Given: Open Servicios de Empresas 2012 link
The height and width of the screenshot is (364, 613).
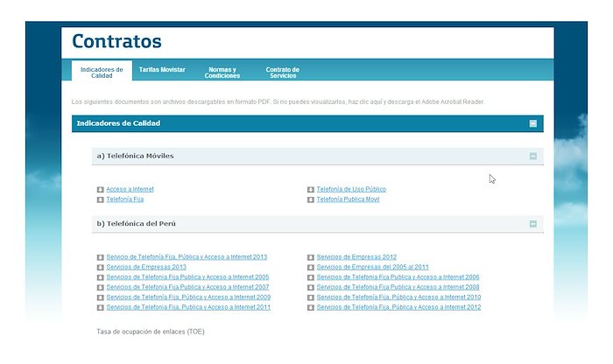Looking at the screenshot, I should tap(356, 257).
